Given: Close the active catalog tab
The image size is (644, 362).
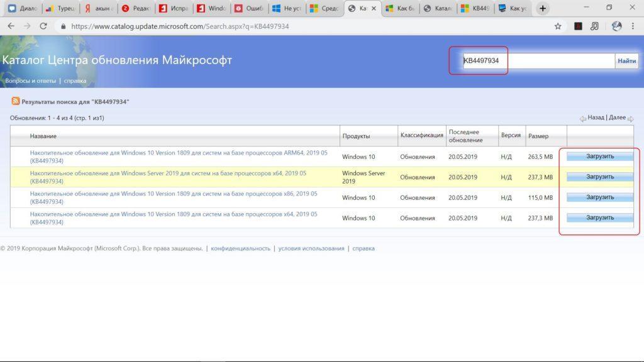Looking at the screenshot, I should tap(374, 8).
